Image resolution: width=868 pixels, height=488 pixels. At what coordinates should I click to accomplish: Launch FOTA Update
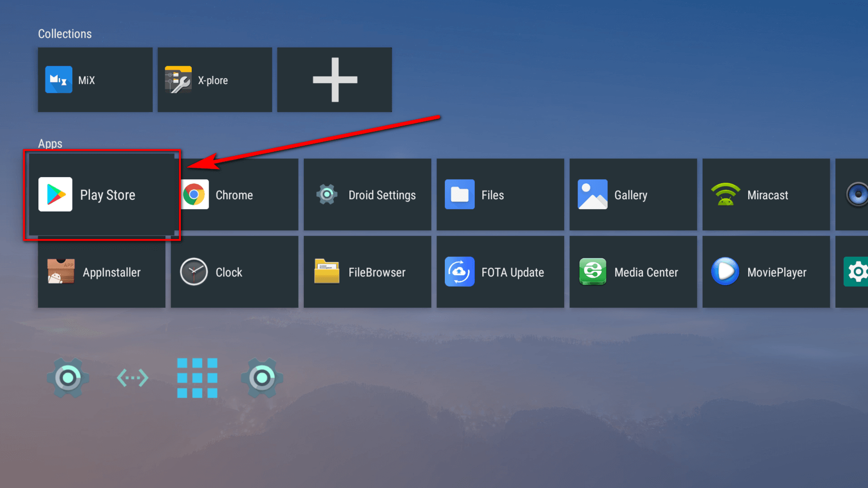(500, 272)
